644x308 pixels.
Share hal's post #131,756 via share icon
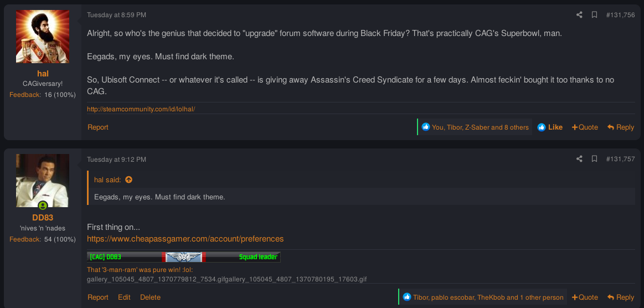click(579, 15)
